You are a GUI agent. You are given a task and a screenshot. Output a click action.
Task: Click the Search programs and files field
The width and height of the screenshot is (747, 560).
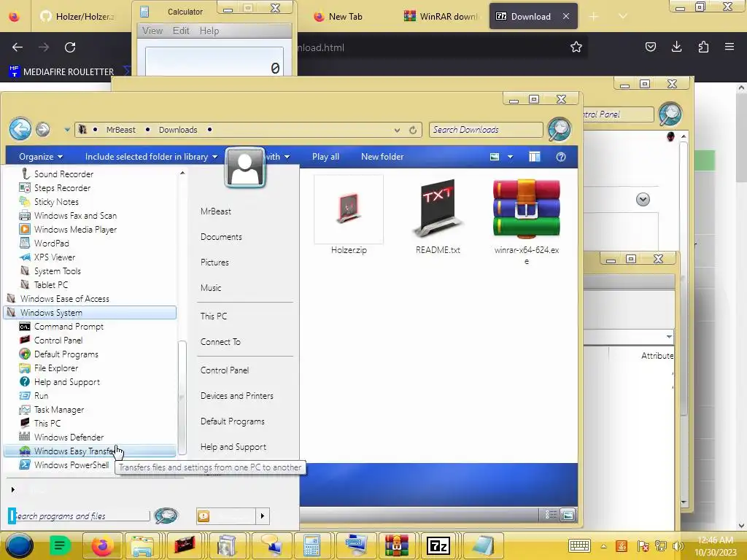pos(80,516)
